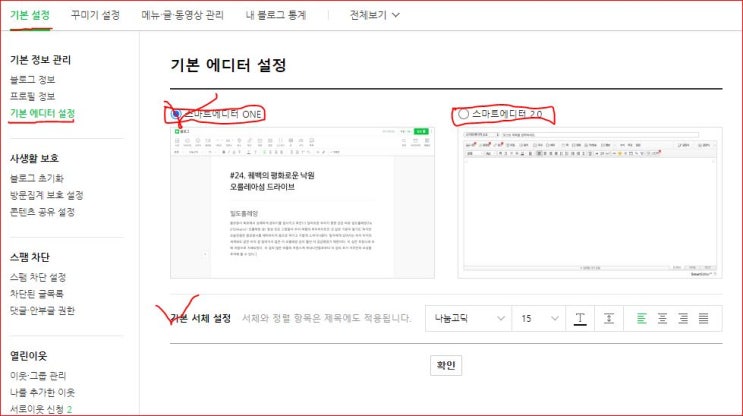Open 댓글·안부글 권한 link
The image size is (743, 416).
coord(43,310)
